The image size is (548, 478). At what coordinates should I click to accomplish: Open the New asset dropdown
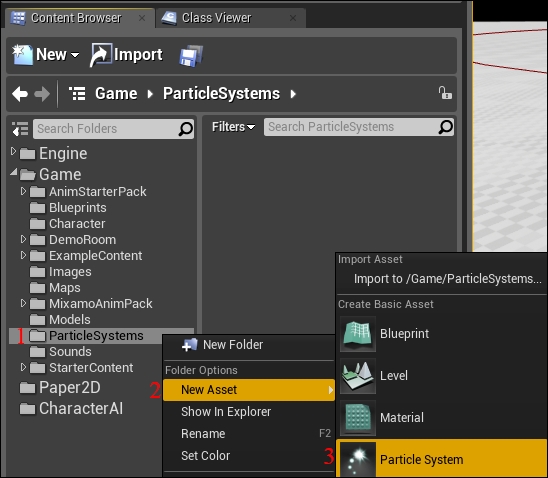click(46, 55)
